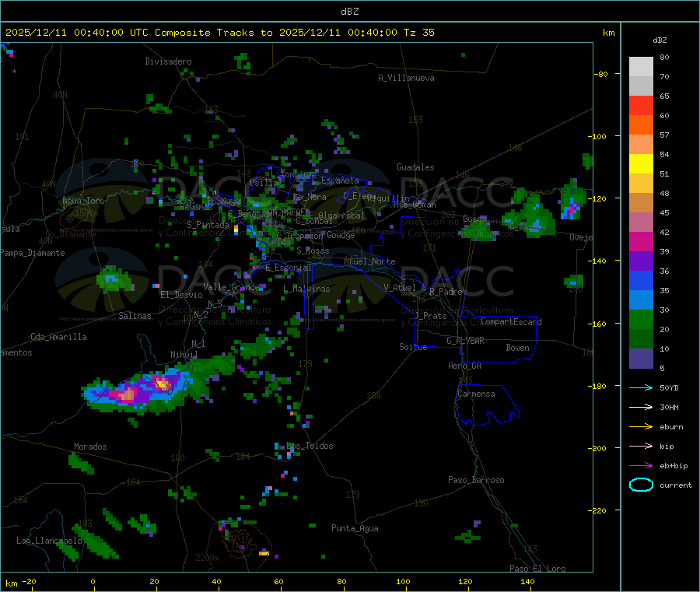Click the 'CompantEscard' map label
Viewport: 700px width, 592px height.
(511, 322)
